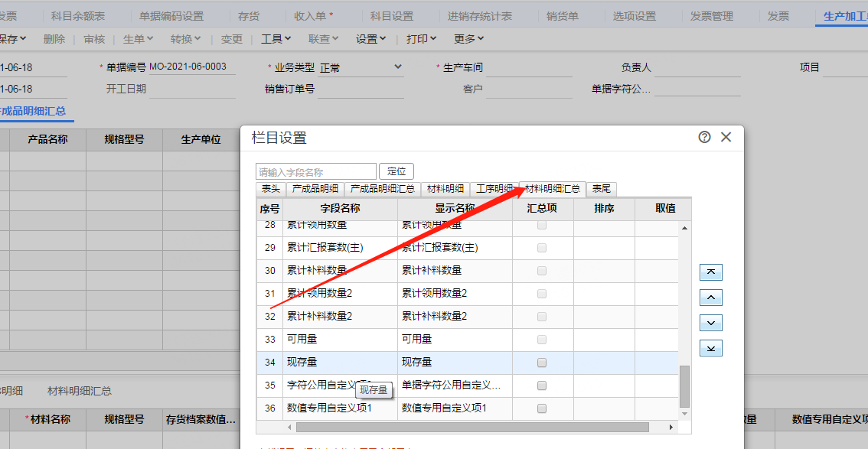This screenshot has width=868, height=449.
Task: Open the 更多 dropdown menu
Action: pyautogui.click(x=469, y=39)
